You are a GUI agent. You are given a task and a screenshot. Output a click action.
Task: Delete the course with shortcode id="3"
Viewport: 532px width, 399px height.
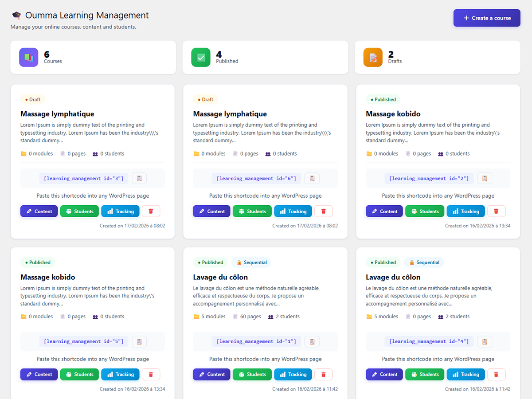[151, 211]
